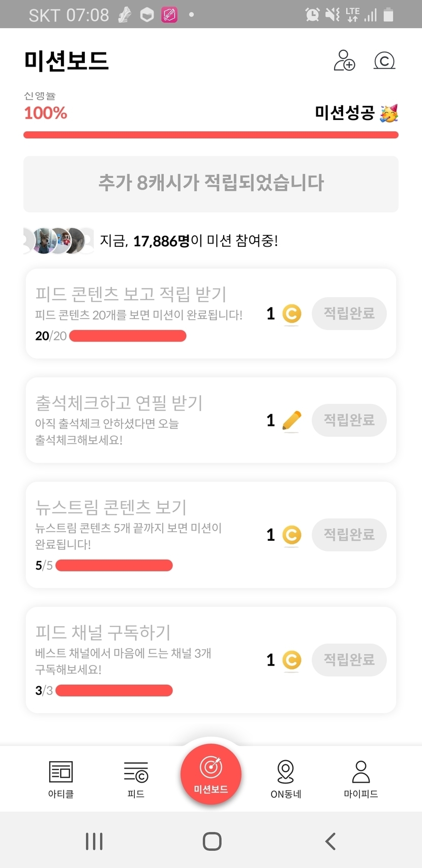Tap the party face emoji by 미션성공
This screenshot has width=422, height=868.
coord(389,113)
